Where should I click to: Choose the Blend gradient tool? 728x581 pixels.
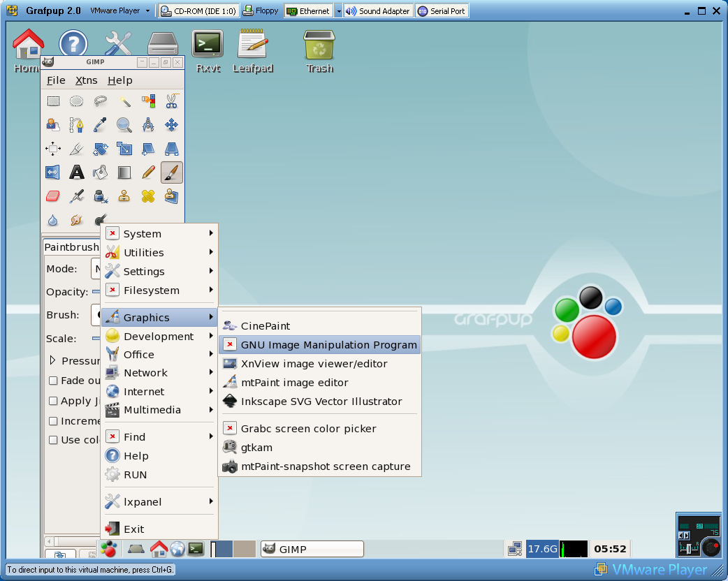pyautogui.click(x=124, y=172)
